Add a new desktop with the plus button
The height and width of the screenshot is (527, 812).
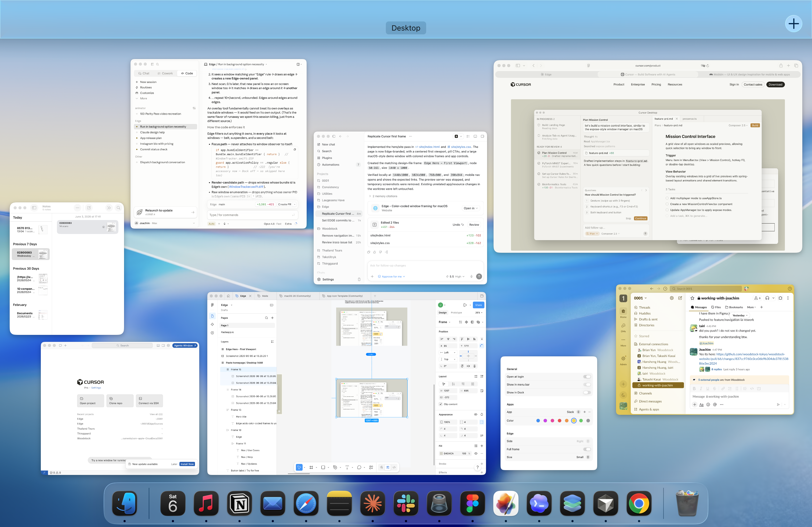click(793, 24)
